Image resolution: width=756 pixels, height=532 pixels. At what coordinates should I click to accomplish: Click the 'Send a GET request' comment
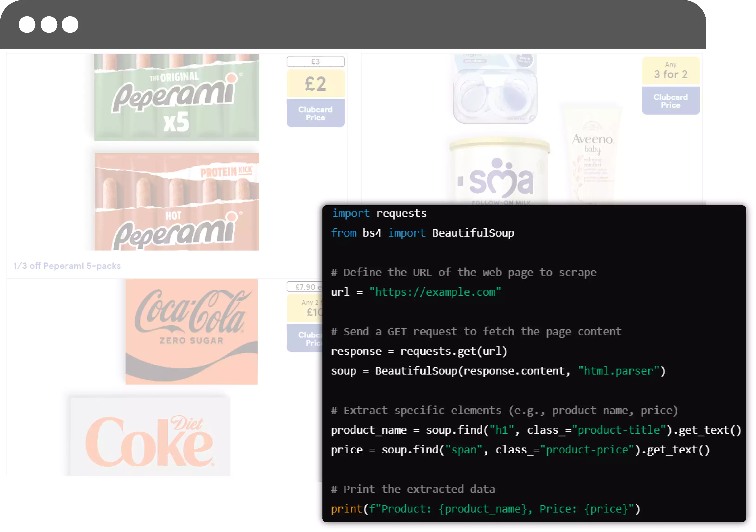(x=476, y=331)
